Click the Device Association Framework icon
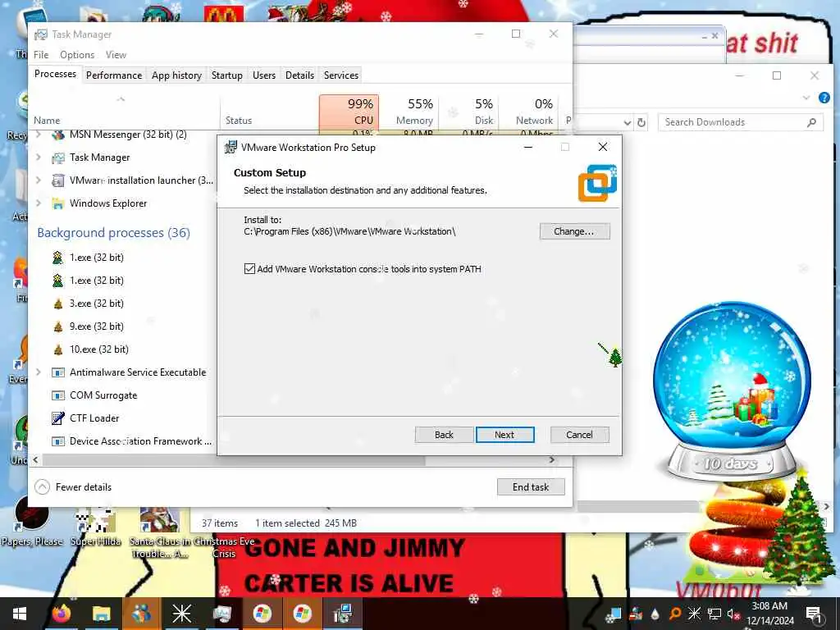The height and width of the screenshot is (630, 840). click(x=58, y=441)
